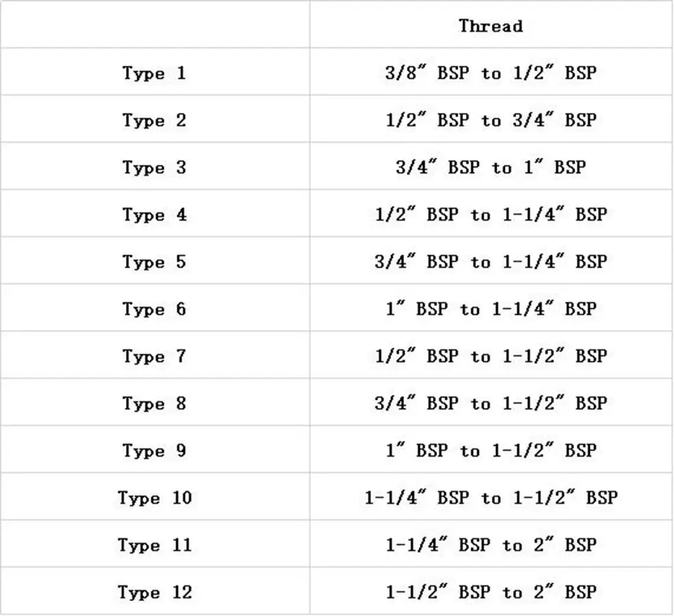Select the 1/2" BSP to 1-1/2" BSP thread
Screen dimensions: 674x616
click(x=490, y=356)
